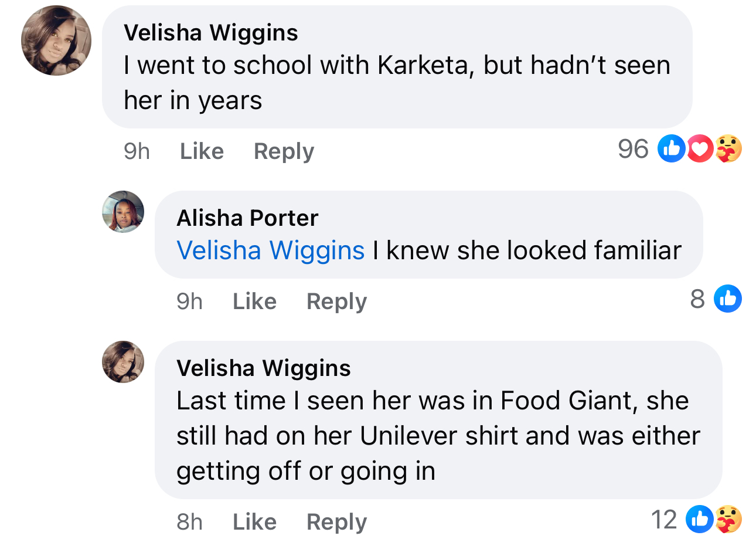
Task: View the 96 reactions count
Action: coord(633,149)
